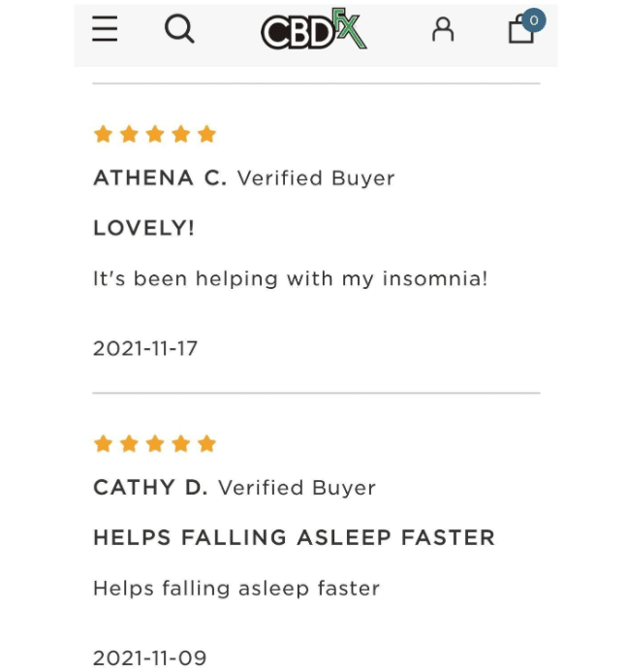
Task: Click reviewer name Cathy D.
Action: [x=150, y=488]
